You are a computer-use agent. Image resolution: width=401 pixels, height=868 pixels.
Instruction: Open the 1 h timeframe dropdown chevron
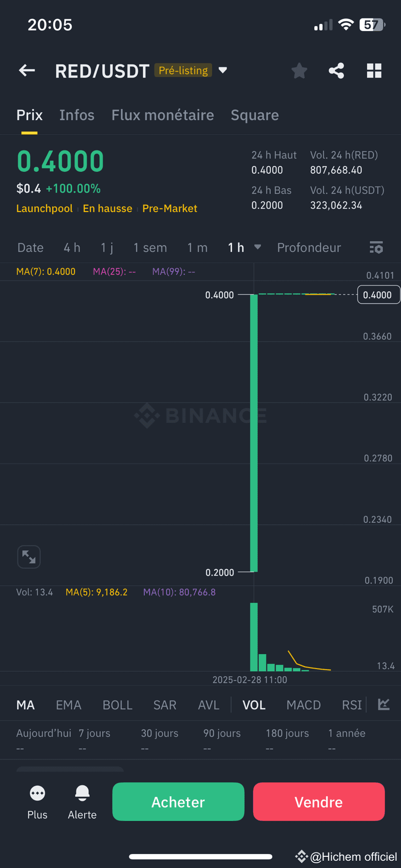tap(257, 247)
